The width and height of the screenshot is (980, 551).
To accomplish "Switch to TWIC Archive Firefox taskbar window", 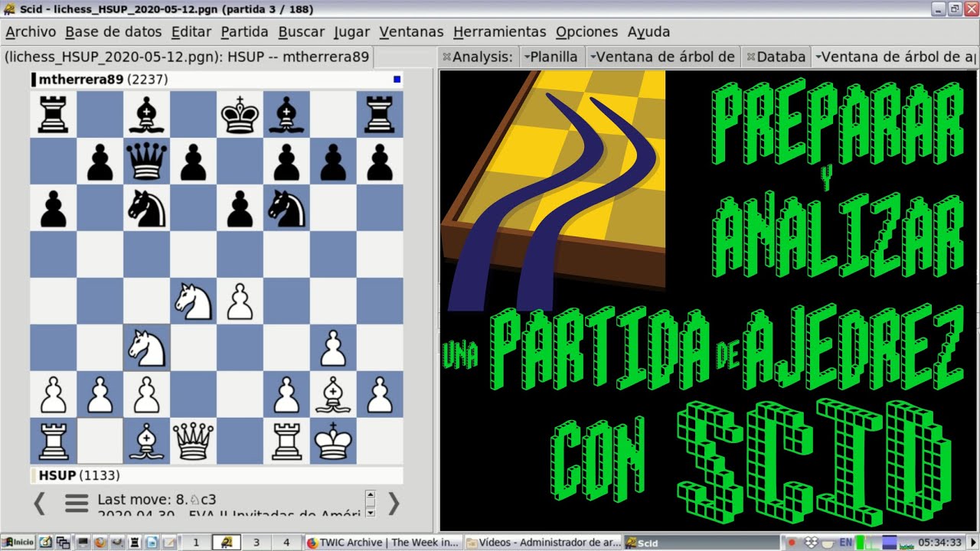I will (383, 543).
